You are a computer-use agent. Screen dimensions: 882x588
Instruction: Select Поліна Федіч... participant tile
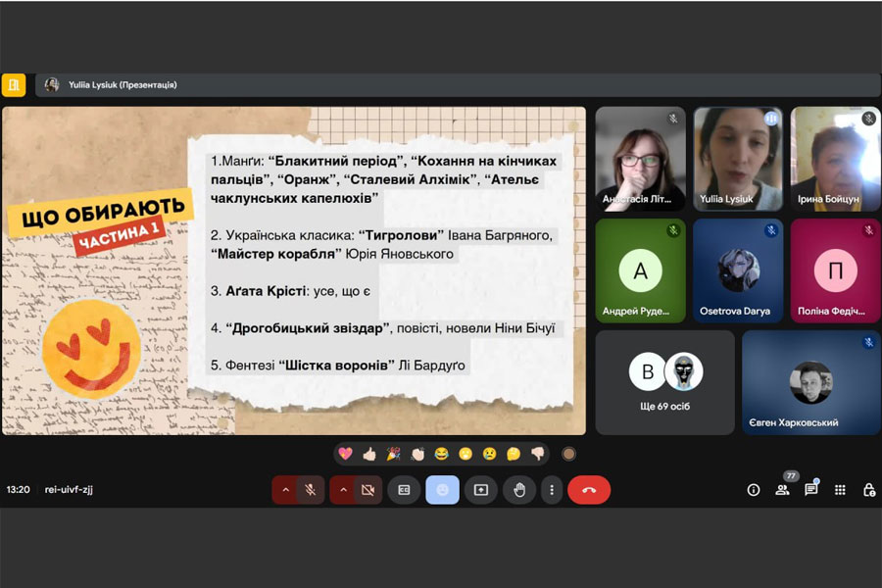click(x=835, y=270)
